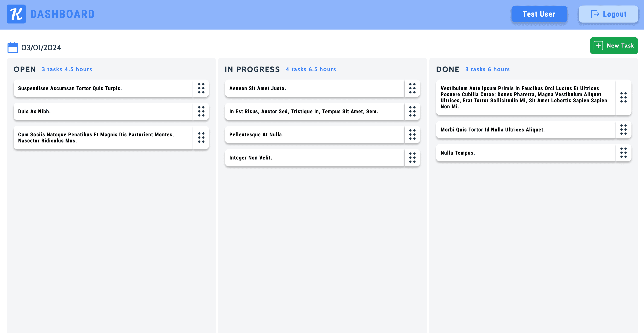Click drag handle on 'Vestibulum Ante Ipsum' task
The height and width of the screenshot is (333, 644).
(623, 97)
